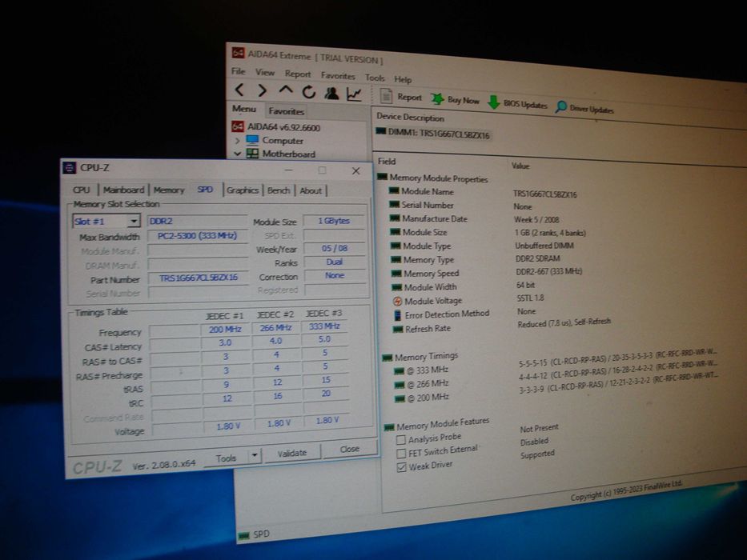Open Driver Updates in toolbar
Screen dimensions: 747x560
coord(585,108)
